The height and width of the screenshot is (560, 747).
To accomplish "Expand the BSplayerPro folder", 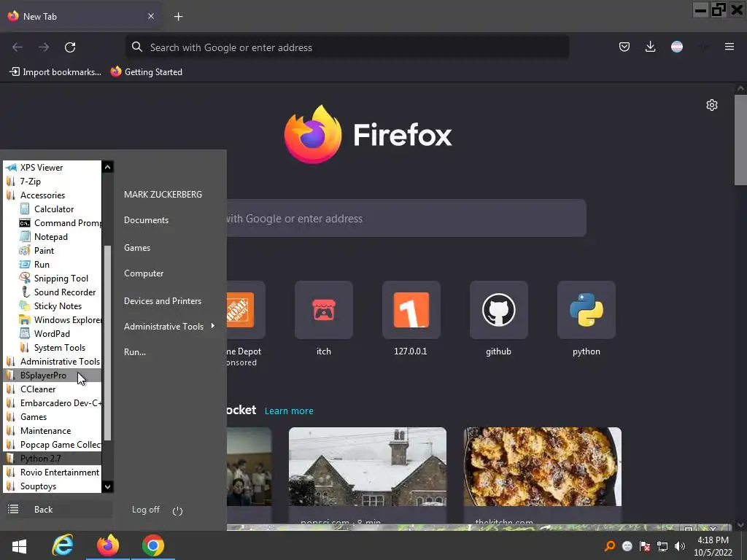I will coord(53,376).
